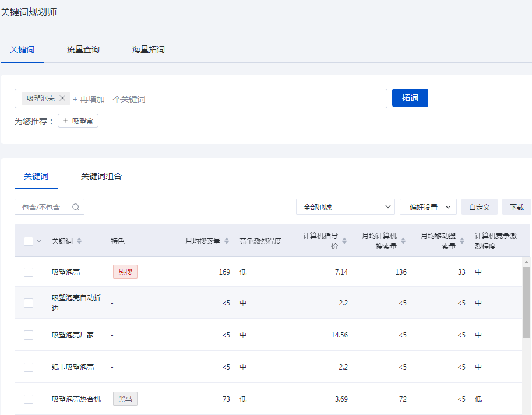Add recommended keyword 吸塑盒
This screenshot has width=532, height=415.
[x=78, y=121]
